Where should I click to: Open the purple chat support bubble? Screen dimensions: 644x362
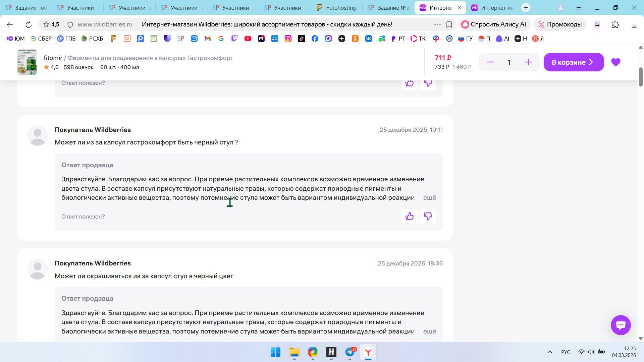(x=621, y=325)
